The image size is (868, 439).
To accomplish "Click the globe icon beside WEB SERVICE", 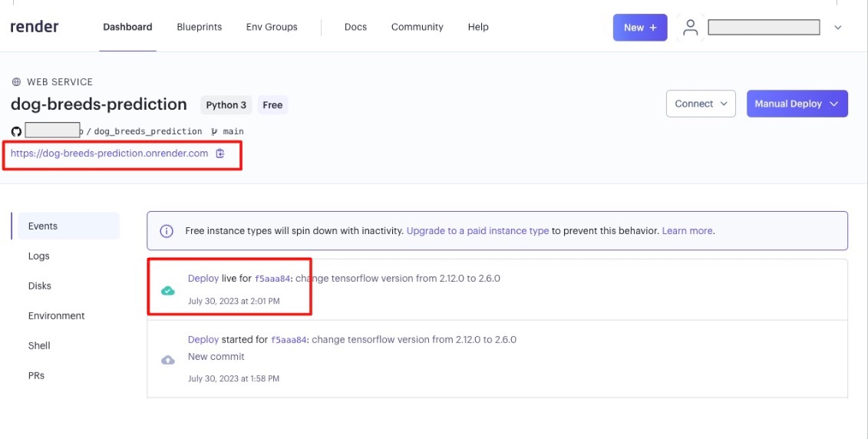I will click(x=16, y=82).
